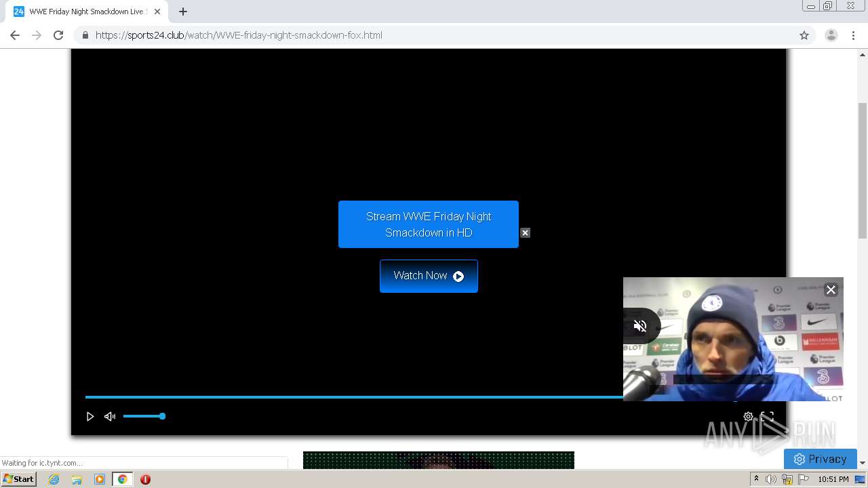This screenshot has height=488, width=868.
Task: Open the file explorer taskbar icon
Action: pos(77,479)
